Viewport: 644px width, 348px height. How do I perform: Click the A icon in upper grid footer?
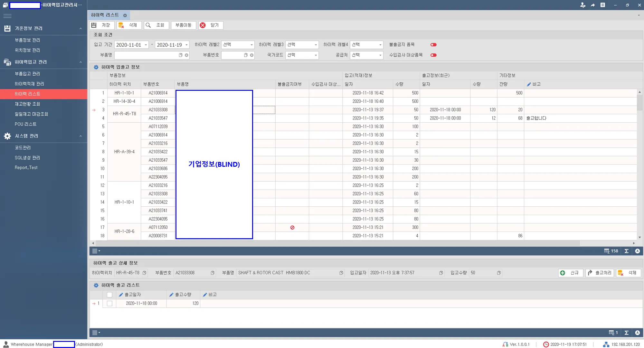(x=638, y=251)
